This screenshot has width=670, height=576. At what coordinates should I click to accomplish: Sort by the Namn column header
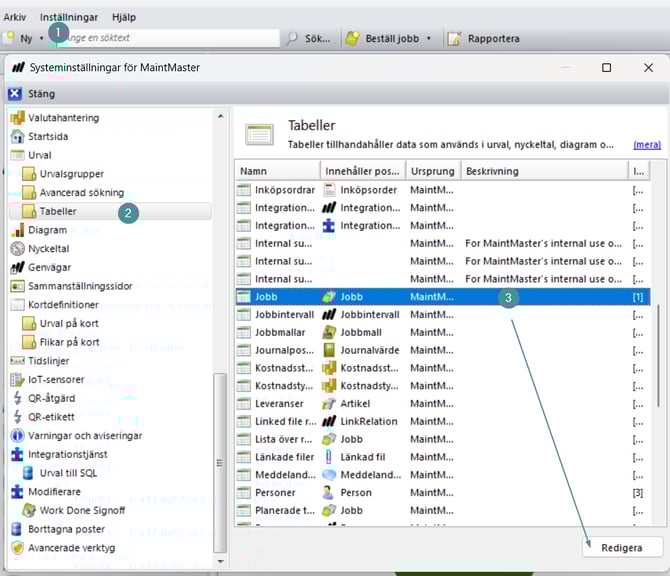pyautogui.click(x=277, y=171)
